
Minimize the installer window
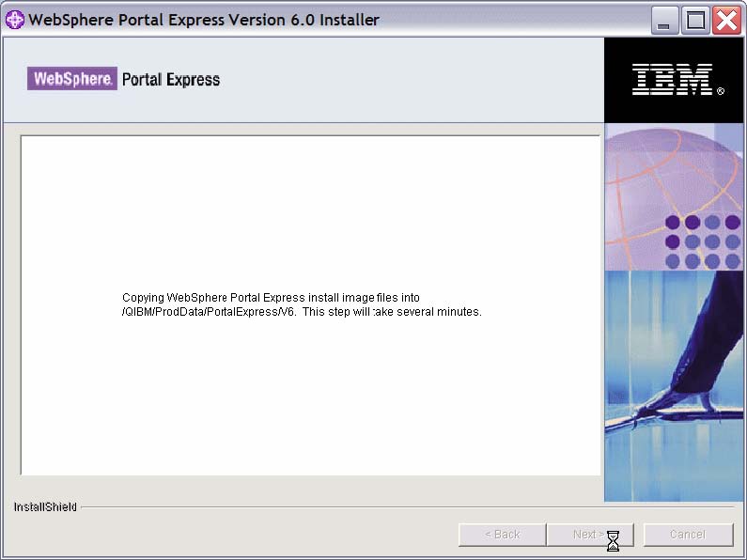664,21
